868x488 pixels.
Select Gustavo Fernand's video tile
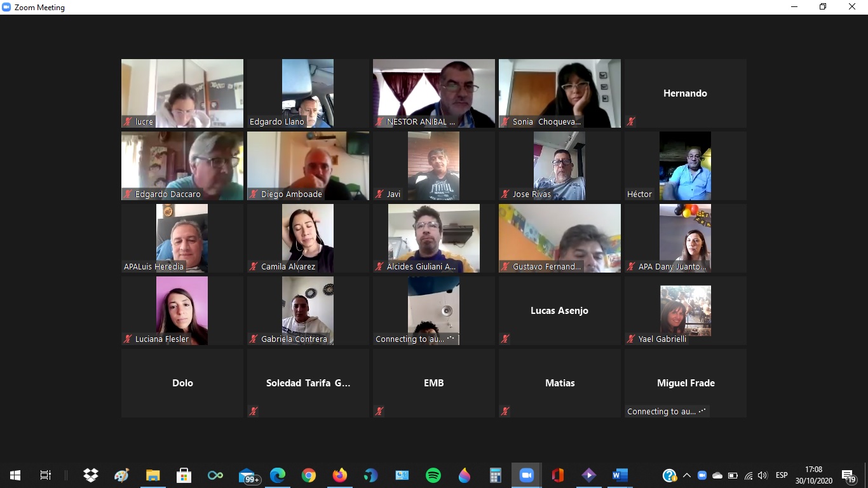560,238
